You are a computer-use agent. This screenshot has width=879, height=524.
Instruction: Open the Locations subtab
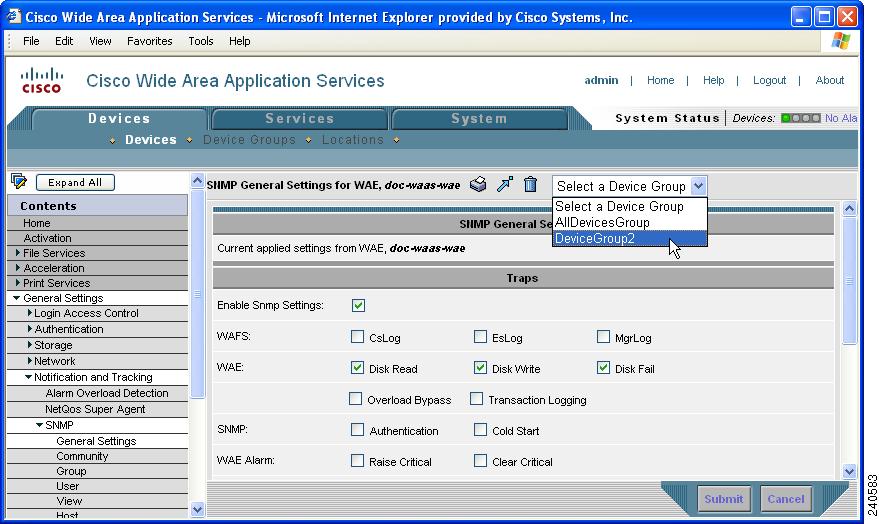point(353,140)
